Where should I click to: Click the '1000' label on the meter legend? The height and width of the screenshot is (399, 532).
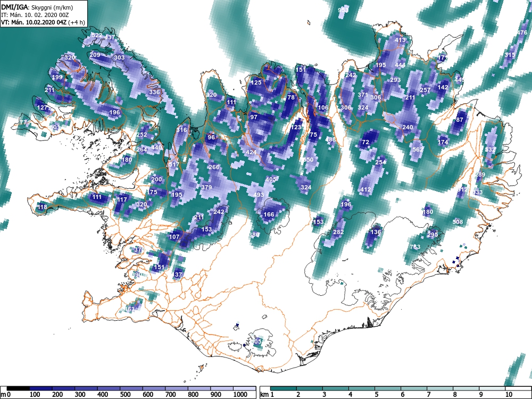(240, 395)
